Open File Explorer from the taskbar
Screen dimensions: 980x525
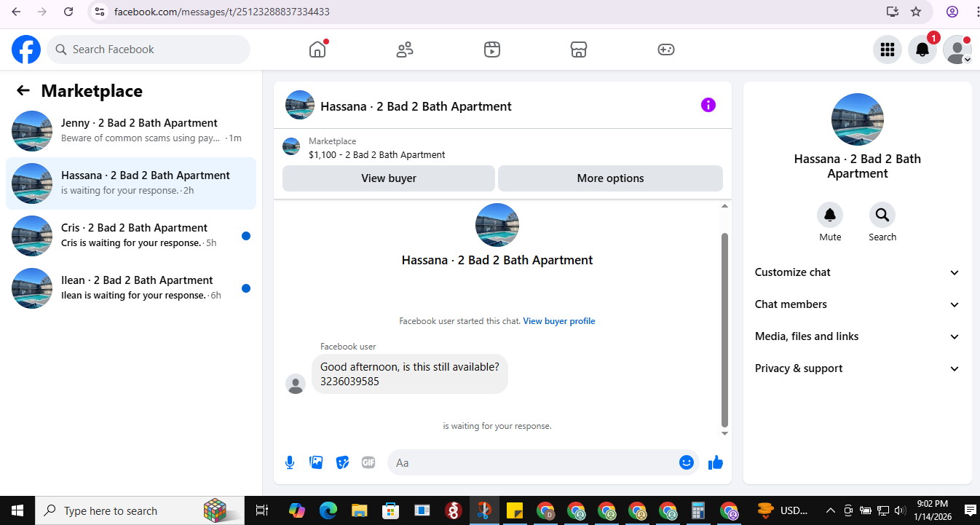pyautogui.click(x=359, y=510)
